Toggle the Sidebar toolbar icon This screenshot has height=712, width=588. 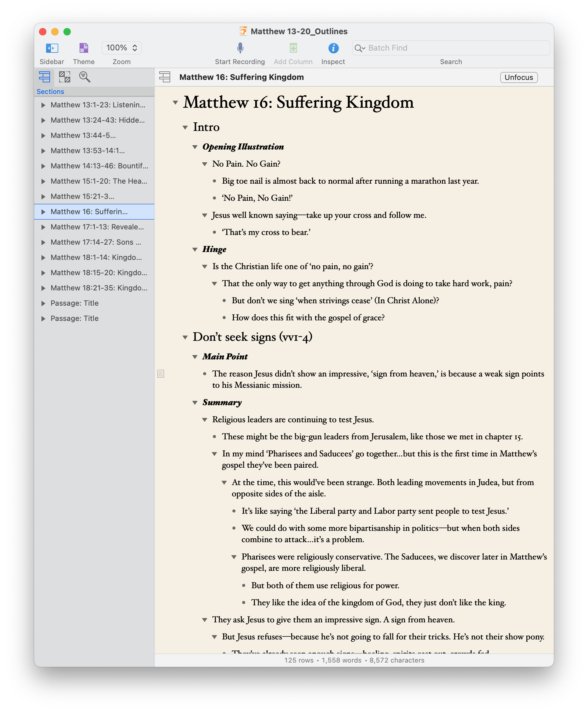[x=52, y=48]
